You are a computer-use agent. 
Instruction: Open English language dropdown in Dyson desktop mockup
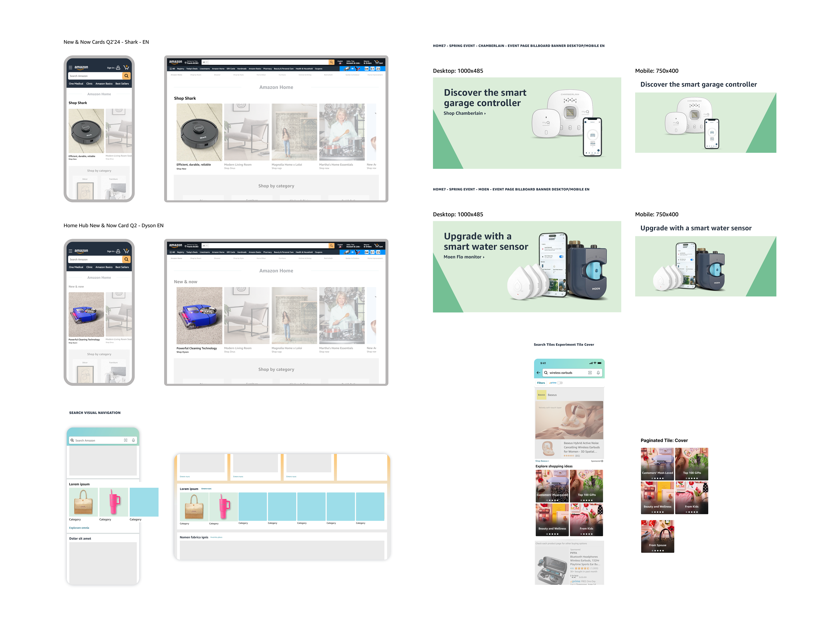pyautogui.click(x=340, y=245)
